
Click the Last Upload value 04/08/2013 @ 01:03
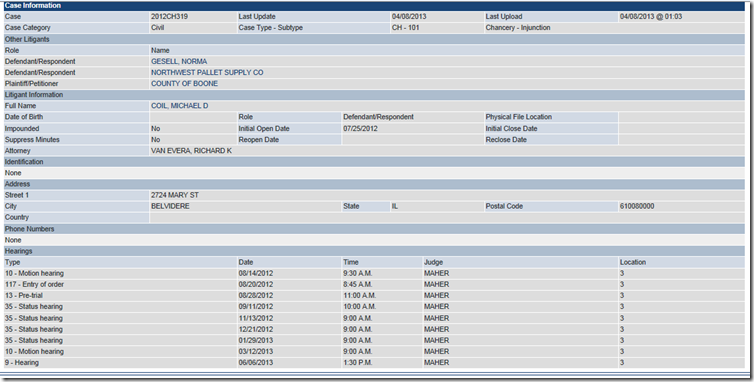[651, 17]
